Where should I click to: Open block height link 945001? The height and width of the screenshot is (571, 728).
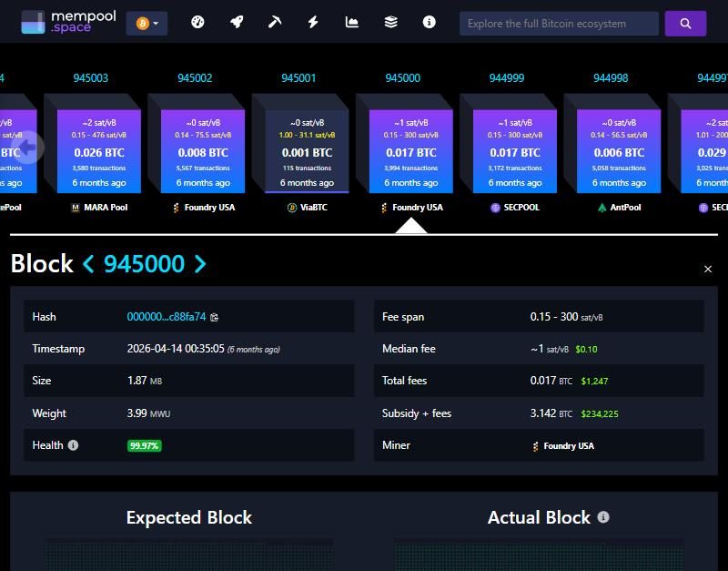point(298,78)
